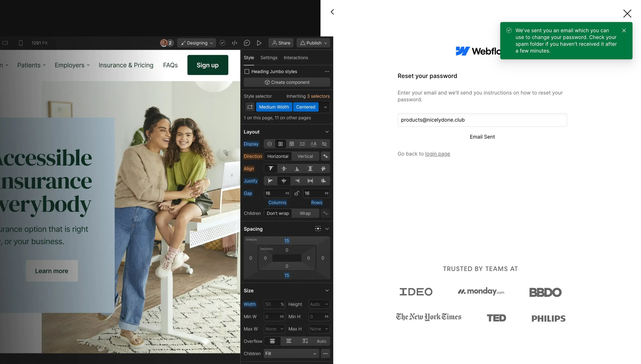
Task: Collapse the Layout section
Action: pyautogui.click(x=327, y=132)
